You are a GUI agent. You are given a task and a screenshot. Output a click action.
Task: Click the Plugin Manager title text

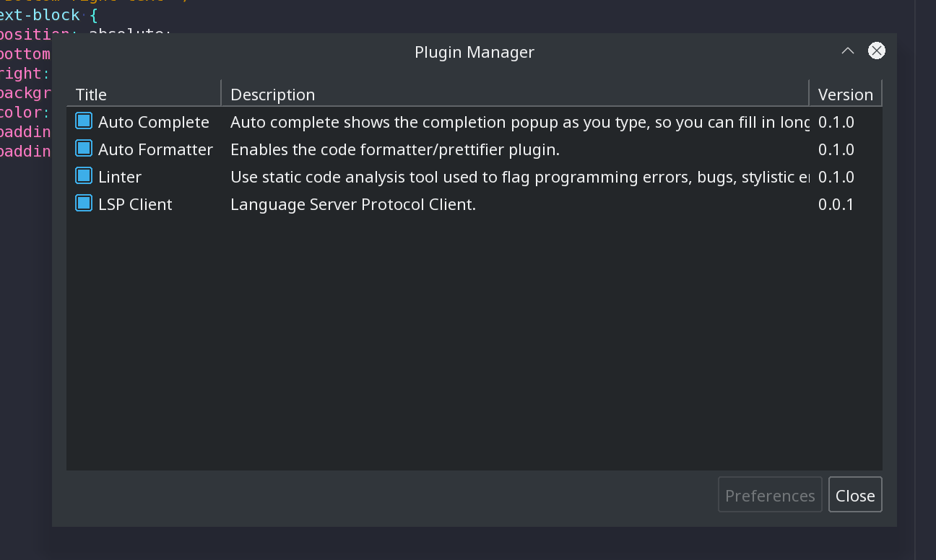[x=474, y=51]
